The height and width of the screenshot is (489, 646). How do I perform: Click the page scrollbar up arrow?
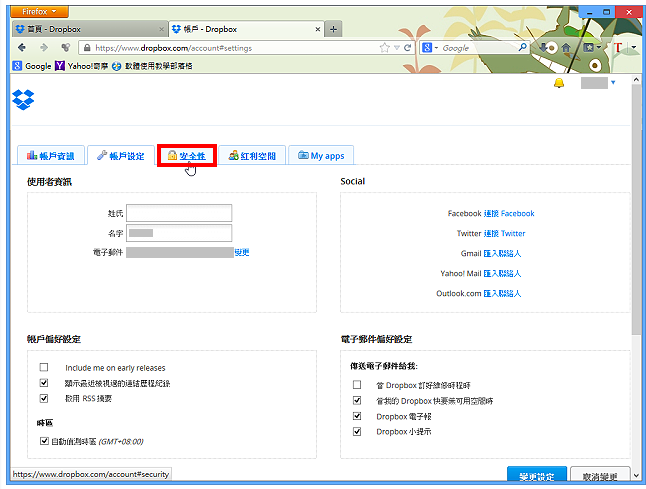click(636, 80)
